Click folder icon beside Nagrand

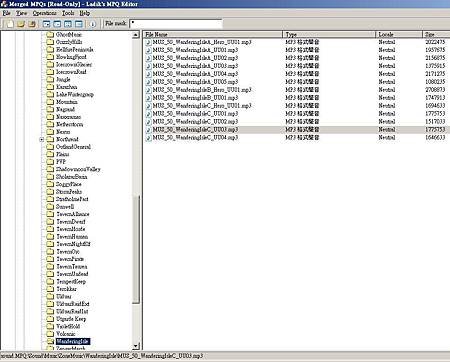(50, 109)
